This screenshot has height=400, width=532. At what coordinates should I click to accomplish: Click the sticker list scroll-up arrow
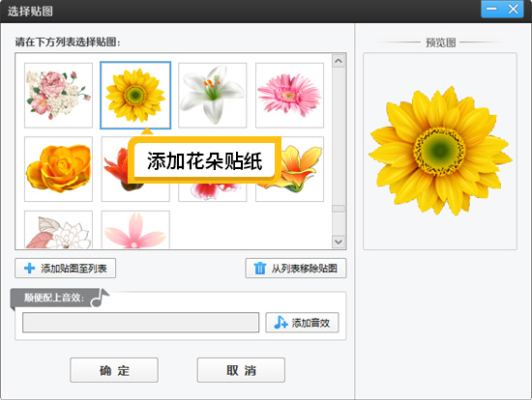(x=339, y=61)
